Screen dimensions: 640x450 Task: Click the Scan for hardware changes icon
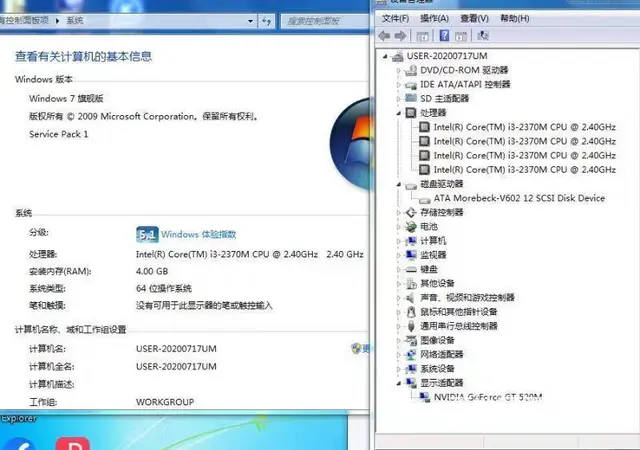pos(483,36)
